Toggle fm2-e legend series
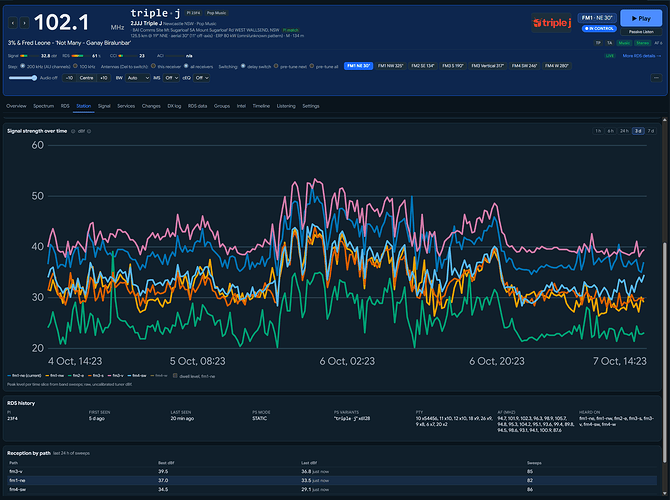 [76, 376]
